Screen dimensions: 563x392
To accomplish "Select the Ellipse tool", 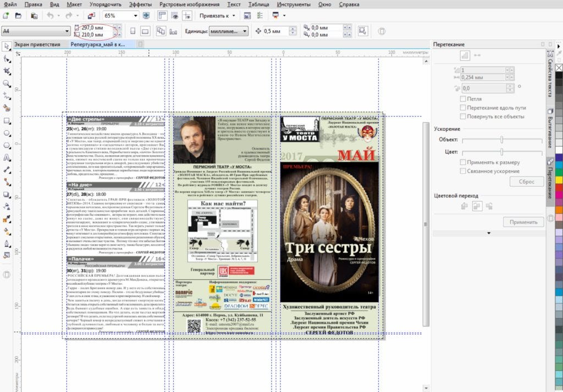I will (x=7, y=133).
